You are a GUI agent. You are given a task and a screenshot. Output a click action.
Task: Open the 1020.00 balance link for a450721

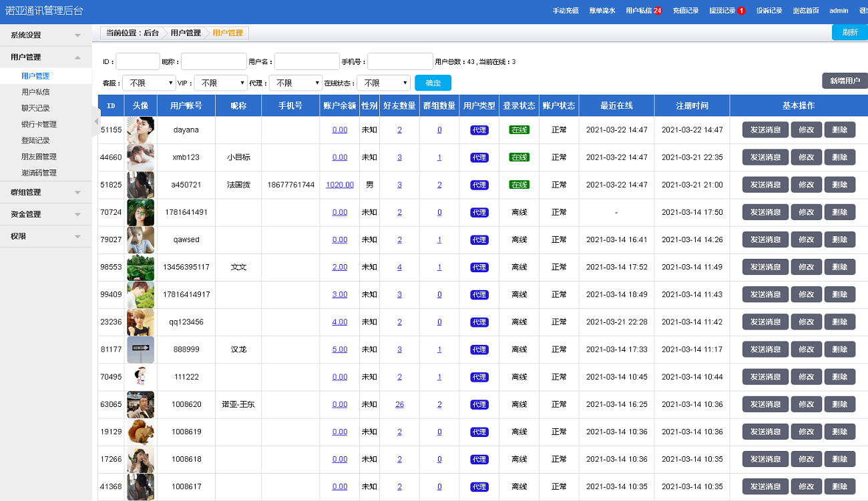339,185
